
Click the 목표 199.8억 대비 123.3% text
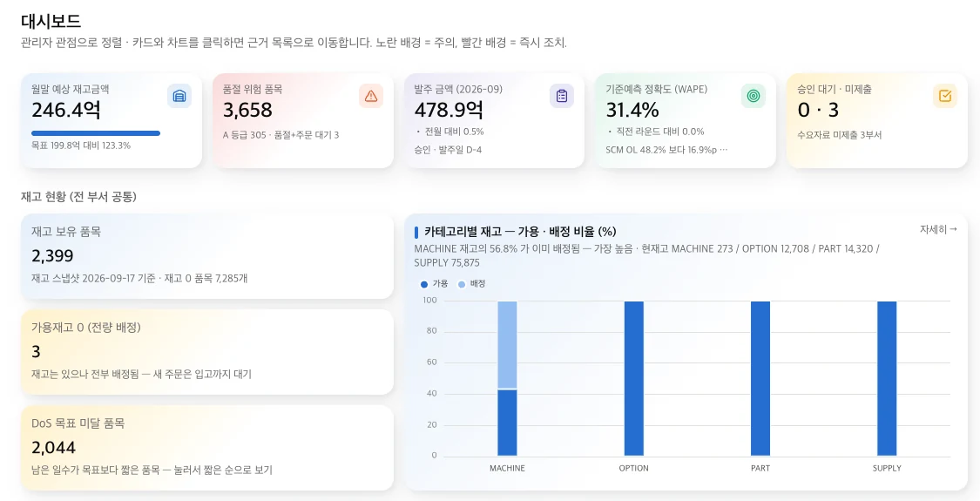tap(81, 146)
